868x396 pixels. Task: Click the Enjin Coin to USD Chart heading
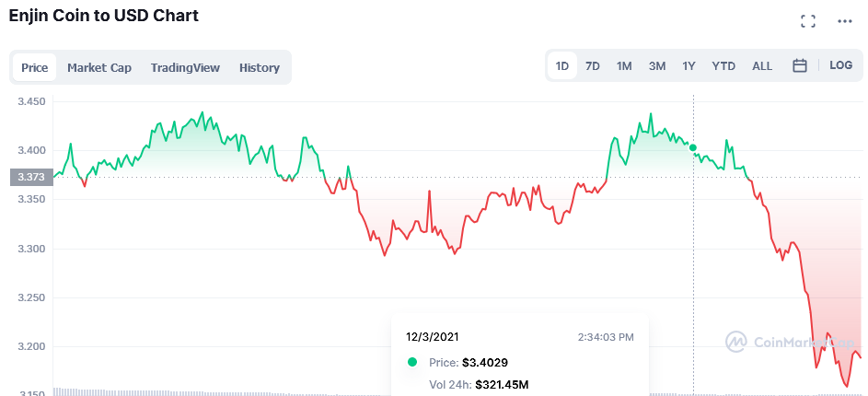click(103, 15)
